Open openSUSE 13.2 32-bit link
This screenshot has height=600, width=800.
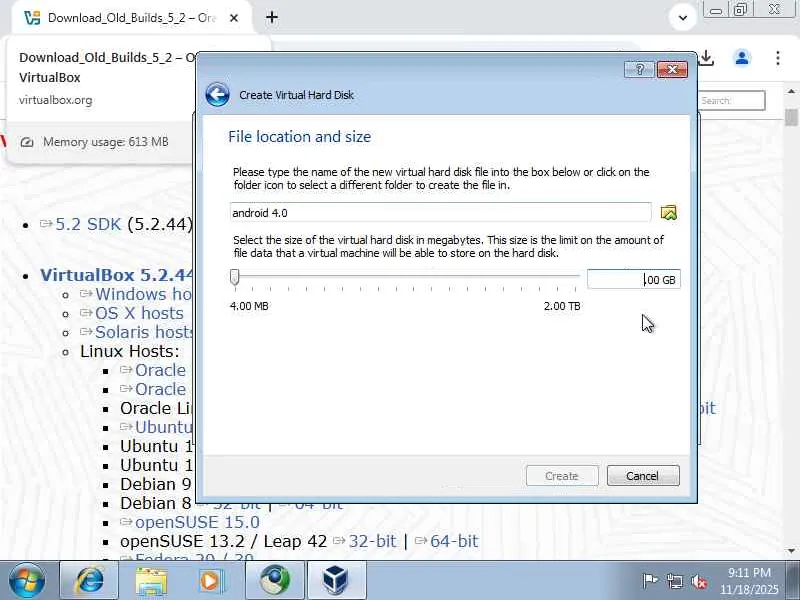click(x=372, y=541)
